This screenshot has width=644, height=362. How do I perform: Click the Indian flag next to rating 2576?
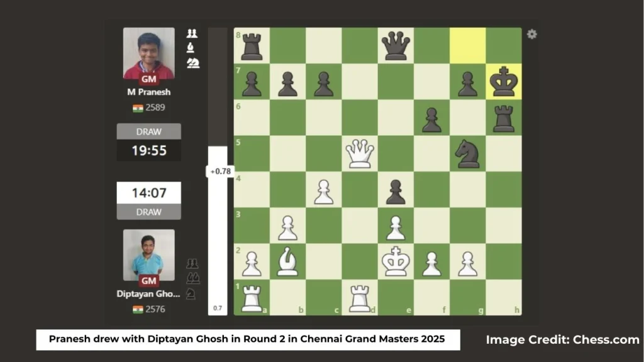138,309
